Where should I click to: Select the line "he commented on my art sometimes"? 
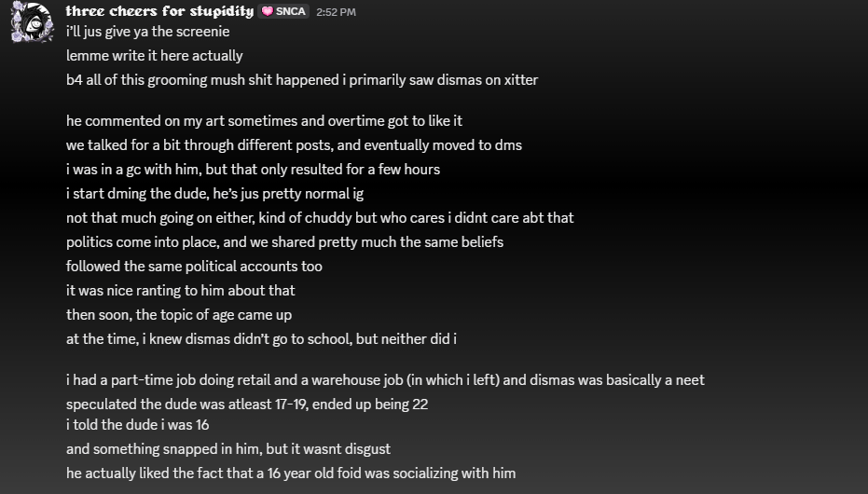click(264, 121)
